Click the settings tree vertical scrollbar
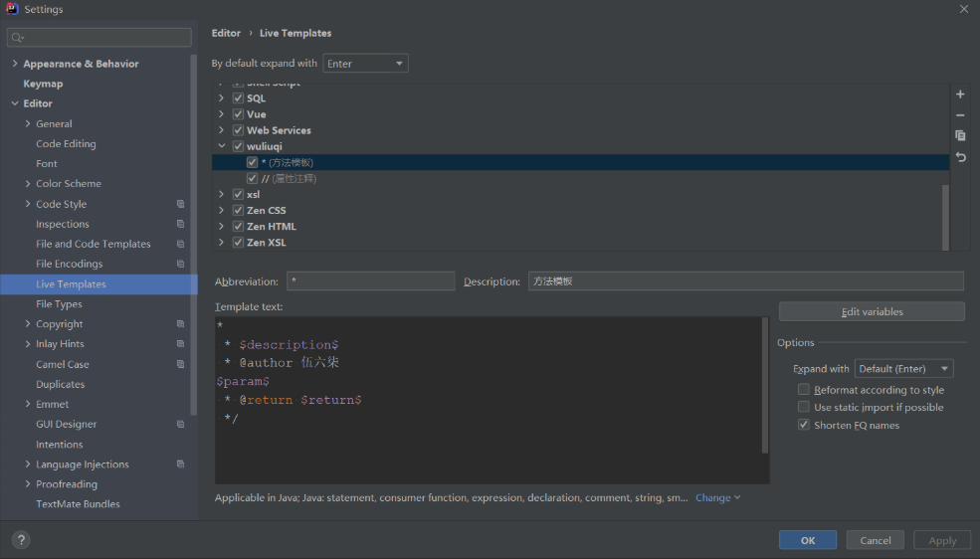This screenshot has width=980, height=559. coord(194,234)
